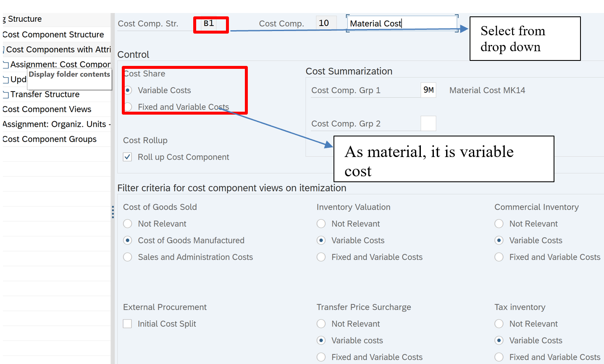Click the Cost Comp. Grp 1 field

428,90
